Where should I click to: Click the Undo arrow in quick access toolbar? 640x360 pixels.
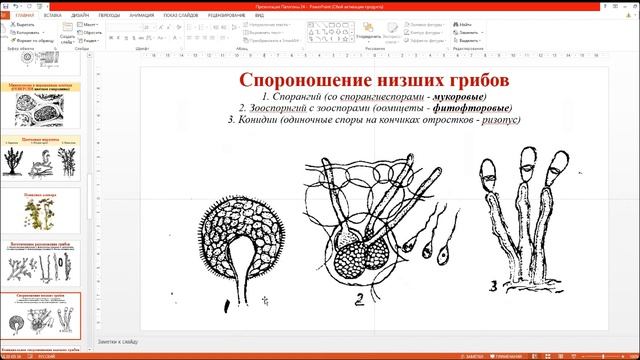(x=16, y=7)
